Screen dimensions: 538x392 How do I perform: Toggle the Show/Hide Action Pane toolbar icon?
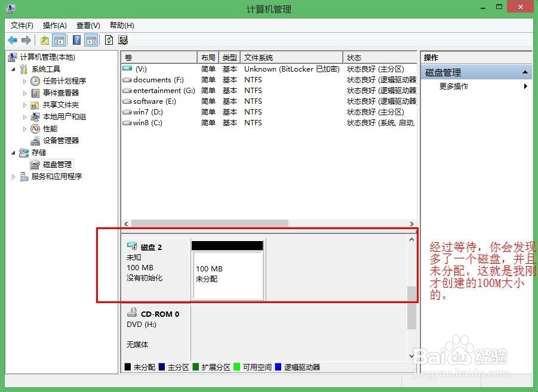(x=91, y=40)
